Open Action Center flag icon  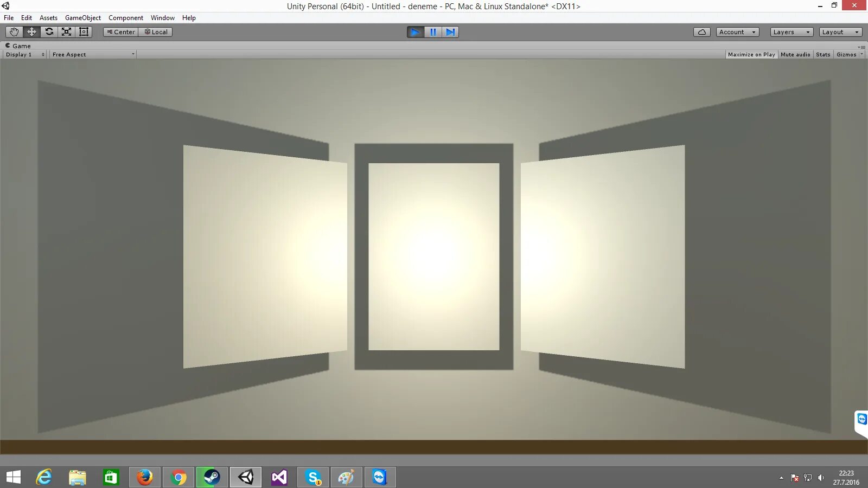click(795, 478)
